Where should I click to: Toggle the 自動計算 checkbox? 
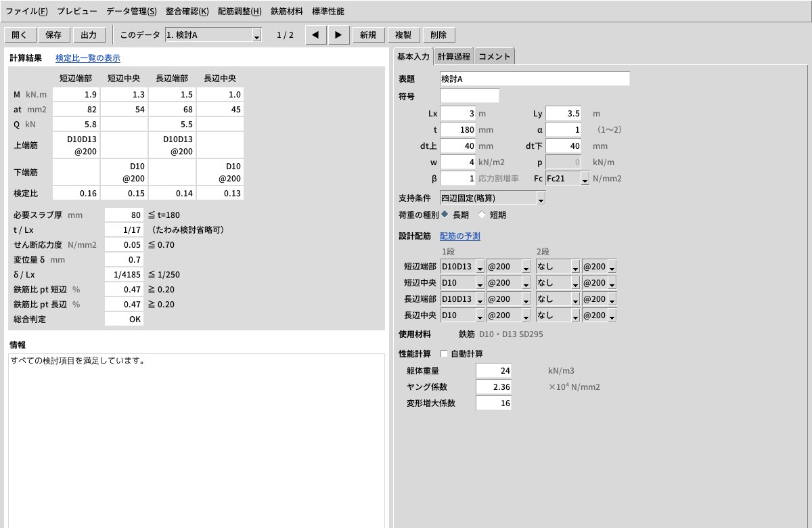pyautogui.click(x=445, y=353)
